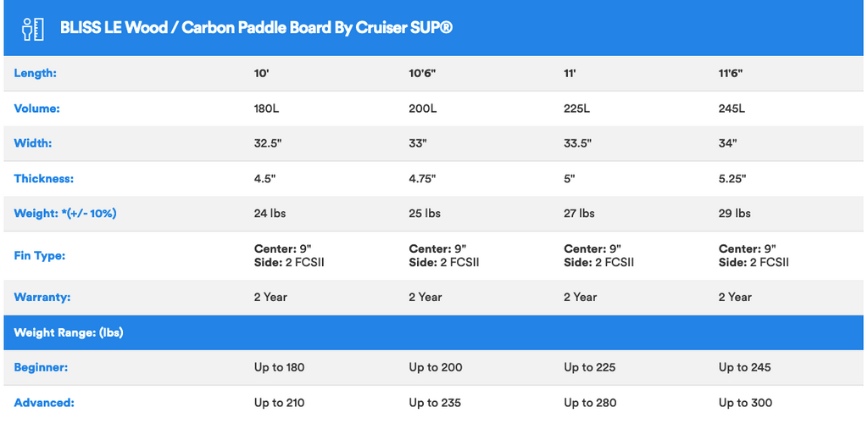
Task: Click the 10'6" length column header
Action: click(423, 73)
